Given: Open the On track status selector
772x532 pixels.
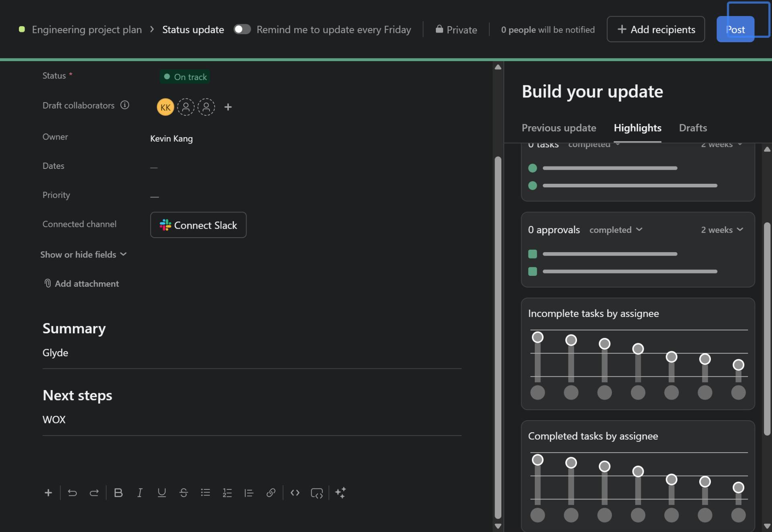Looking at the screenshot, I should click(x=185, y=77).
